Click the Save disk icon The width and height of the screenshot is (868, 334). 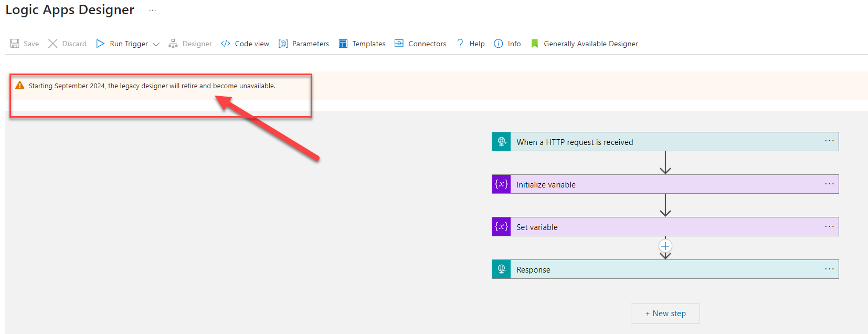pyautogui.click(x=15, y=44)
